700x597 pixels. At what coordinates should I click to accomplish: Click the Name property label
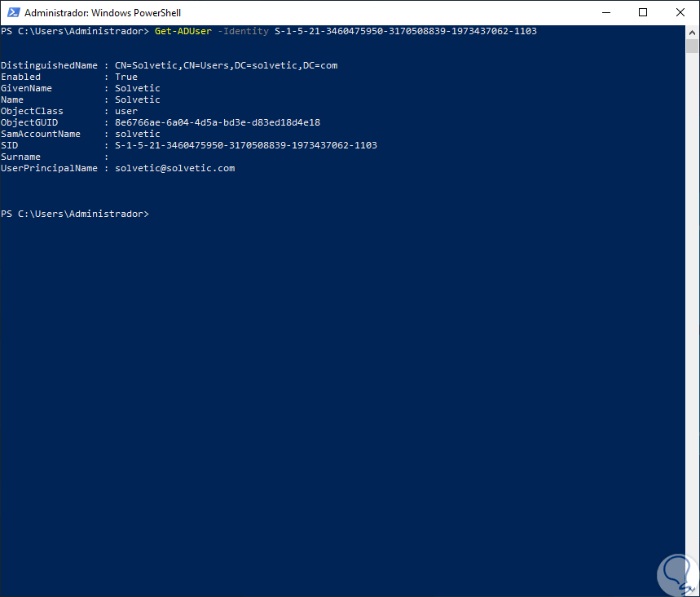pyautogui.click(x=12, y=99)
